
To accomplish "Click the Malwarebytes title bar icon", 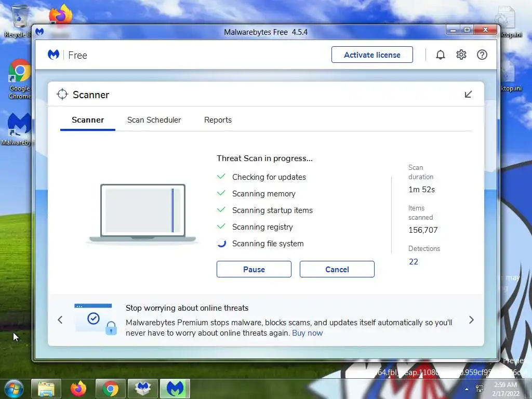I will point(39,32).
